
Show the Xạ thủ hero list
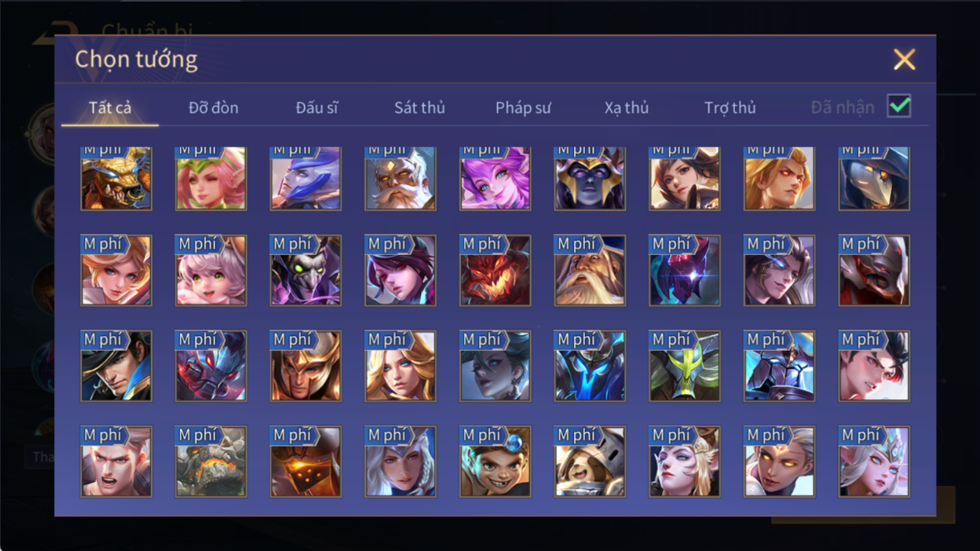point(627,108)
